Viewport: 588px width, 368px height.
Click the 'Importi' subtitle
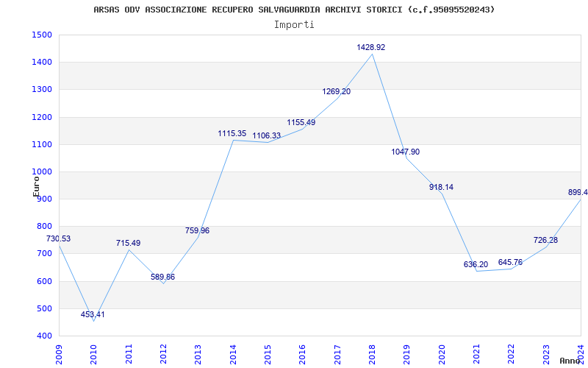click(x=294, y=25)
